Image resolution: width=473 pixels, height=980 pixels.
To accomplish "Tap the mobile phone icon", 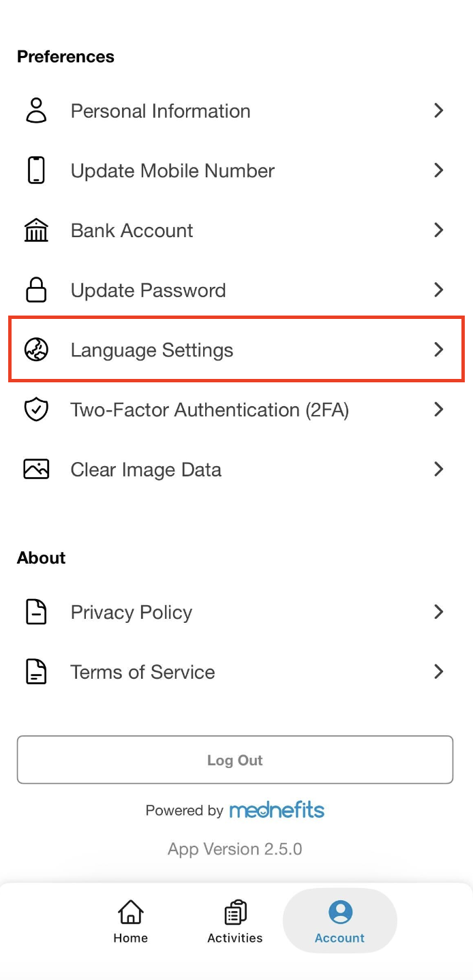I will 36,170.
